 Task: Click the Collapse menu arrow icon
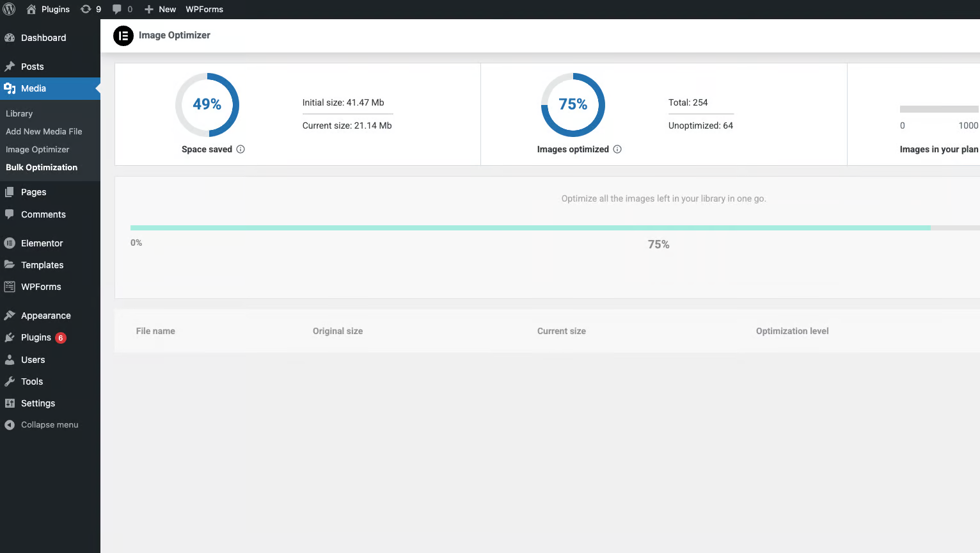(x=10, y=425)
